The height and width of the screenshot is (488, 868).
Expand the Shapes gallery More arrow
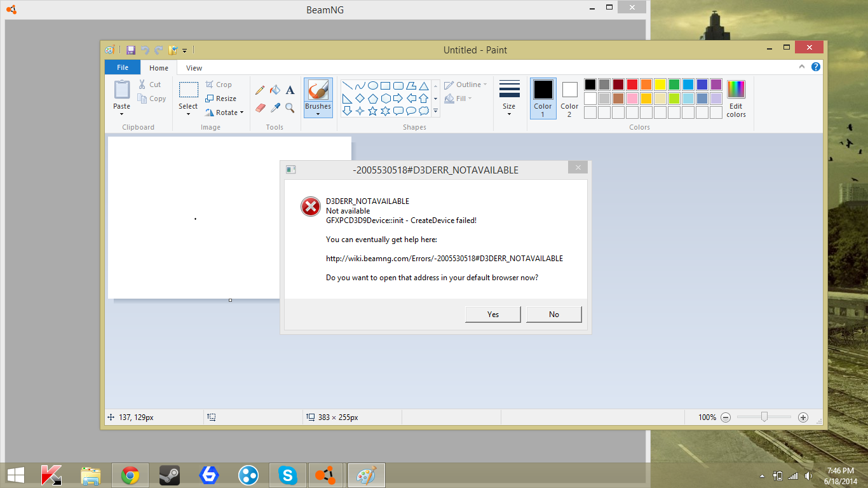tap(435, 111)
